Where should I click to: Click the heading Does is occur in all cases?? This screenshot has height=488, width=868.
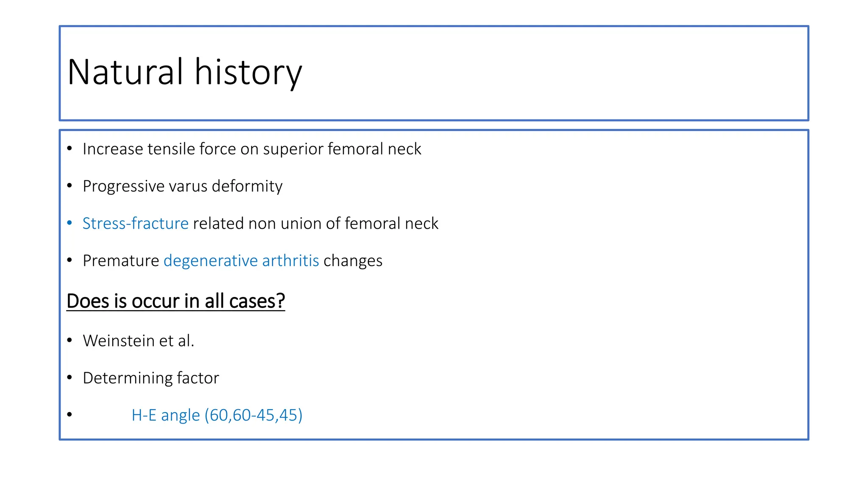coord(175,301)
